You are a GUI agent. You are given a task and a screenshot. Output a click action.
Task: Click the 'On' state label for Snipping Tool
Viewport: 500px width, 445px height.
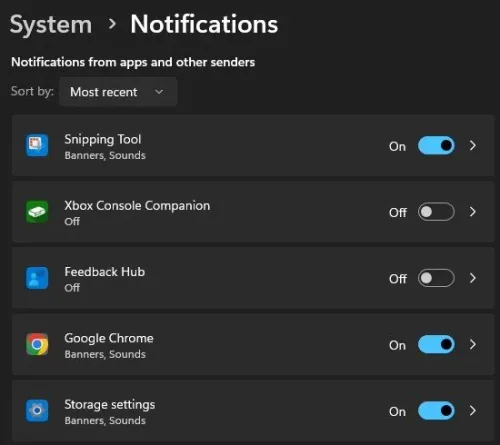pyautogui.click(x=397, y=146)
